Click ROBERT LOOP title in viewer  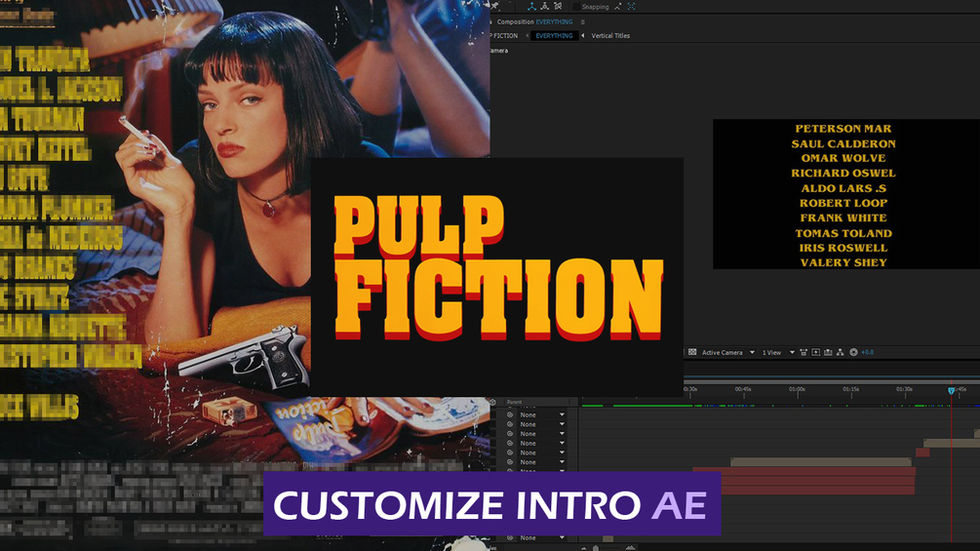[843, 203]
